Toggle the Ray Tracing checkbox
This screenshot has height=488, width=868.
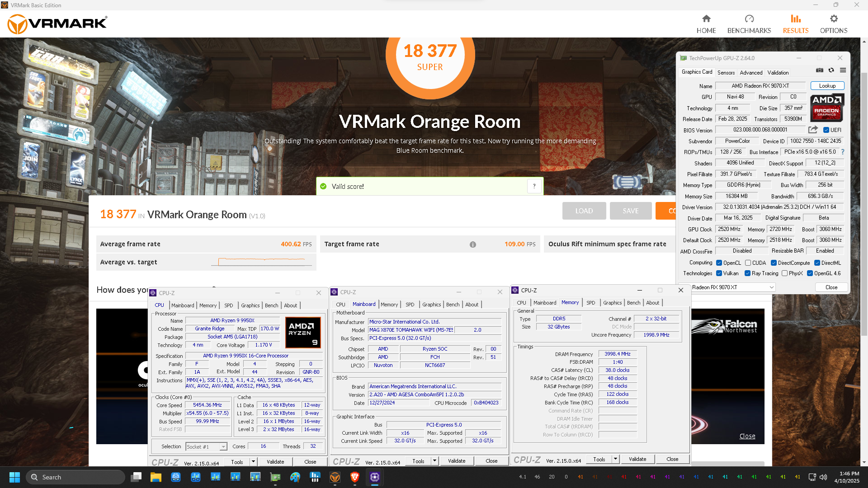(x=747, y=273)
